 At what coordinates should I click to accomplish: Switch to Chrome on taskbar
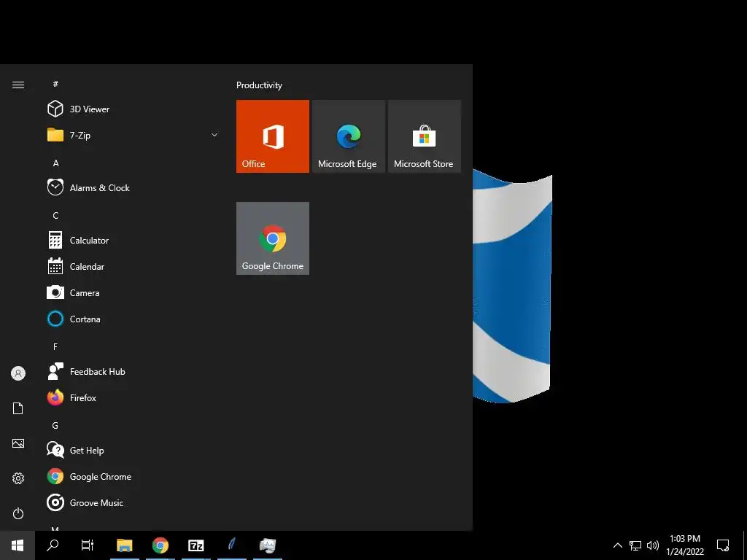[160, 545]
